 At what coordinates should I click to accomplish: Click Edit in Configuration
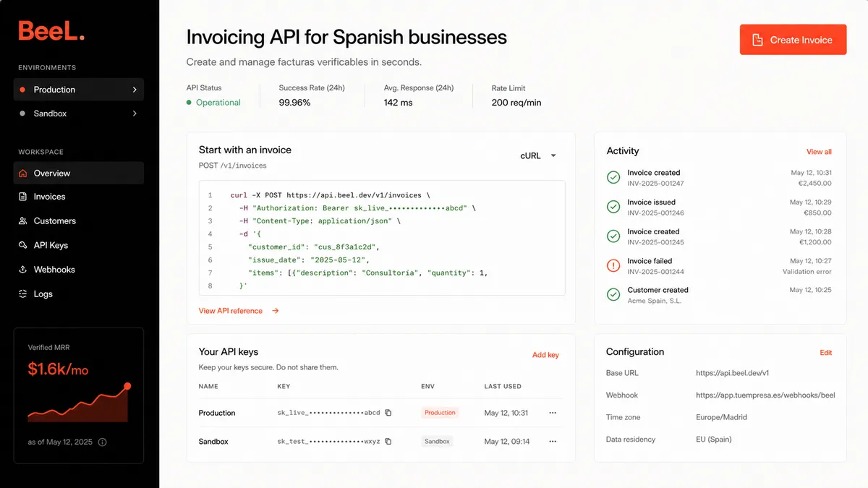click(x=826, y=353)
